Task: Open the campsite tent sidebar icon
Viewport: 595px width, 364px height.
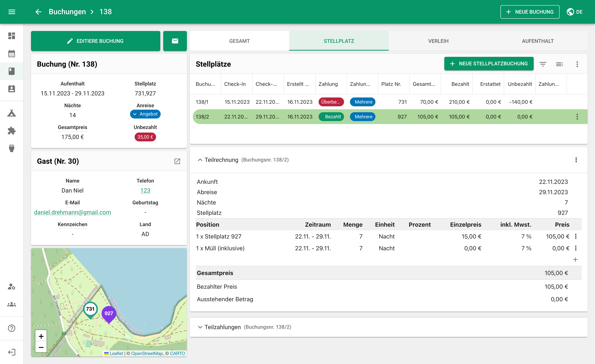Action: pos(12,113)
